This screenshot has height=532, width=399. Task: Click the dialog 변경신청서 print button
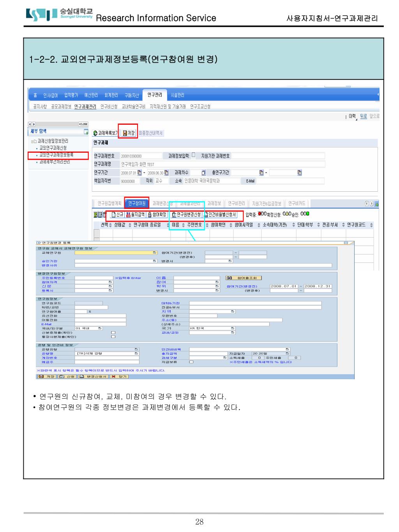point(93,376)
